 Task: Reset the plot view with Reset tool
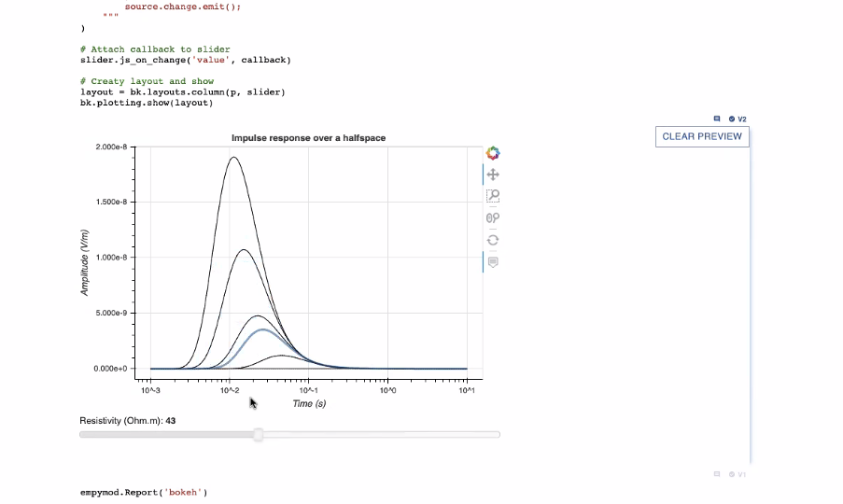point(493,240)
